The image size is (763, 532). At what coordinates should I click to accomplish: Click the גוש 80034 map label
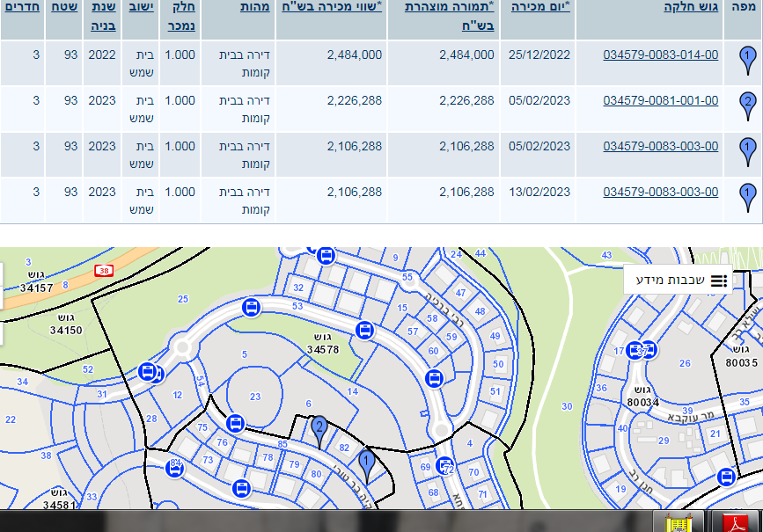(642, 397)
